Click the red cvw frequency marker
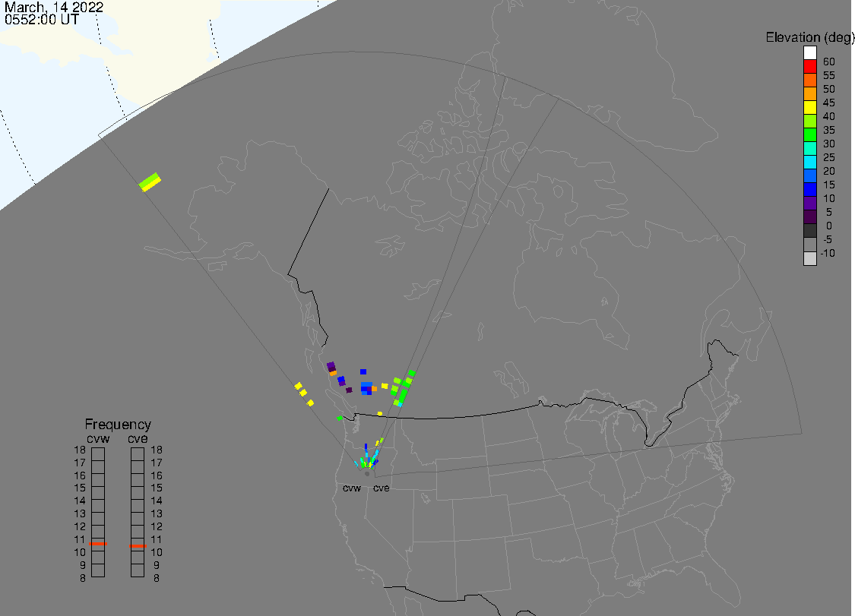Viewport: 855px width, 616px height. pyautogui.click(x=98, y=544)
